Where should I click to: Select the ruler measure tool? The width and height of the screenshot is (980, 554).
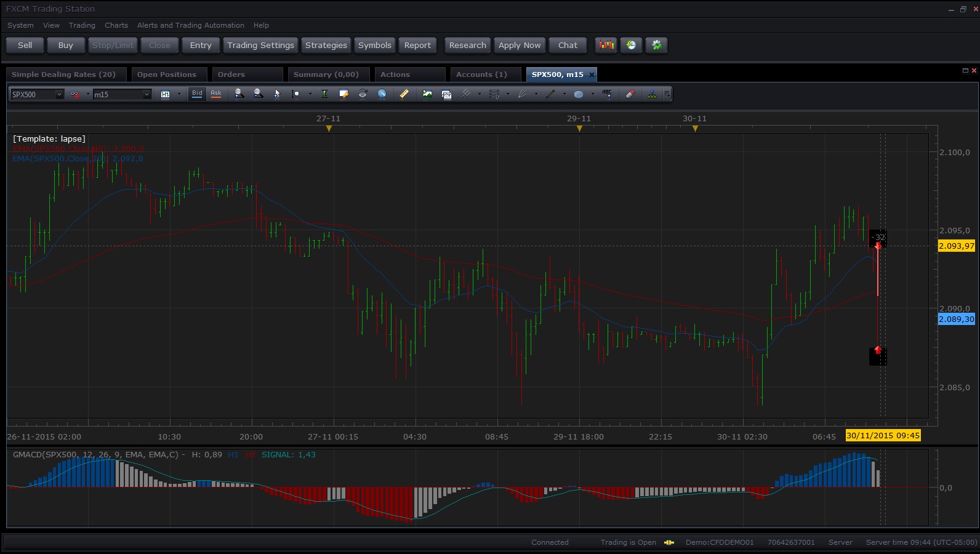[404, 94]
